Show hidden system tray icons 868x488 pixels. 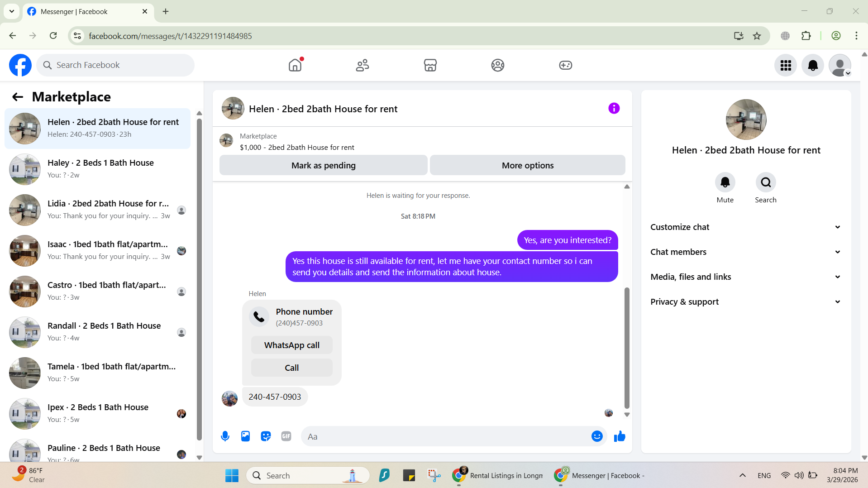click(742, 475)
